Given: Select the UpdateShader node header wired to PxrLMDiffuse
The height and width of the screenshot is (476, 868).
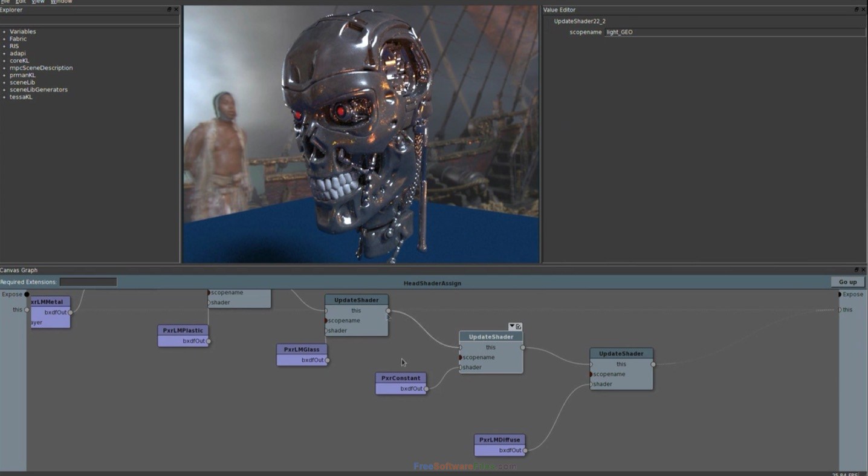Looking at the screenshot, I should (621, 353).
